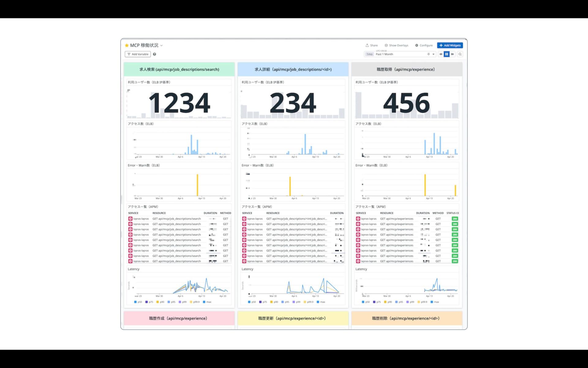The height and width of the screenshot is (368, 588).
Task: Open the Share menu
Action: (371, 45)
